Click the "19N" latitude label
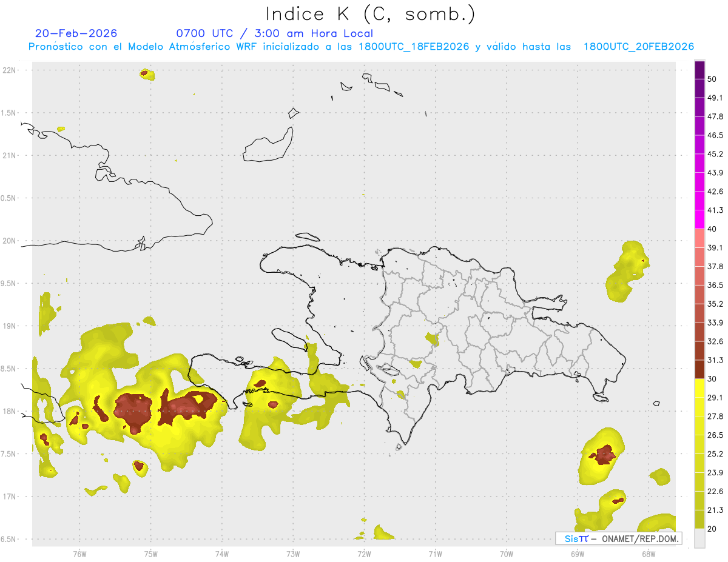728x562 pixels. point(10,326)
